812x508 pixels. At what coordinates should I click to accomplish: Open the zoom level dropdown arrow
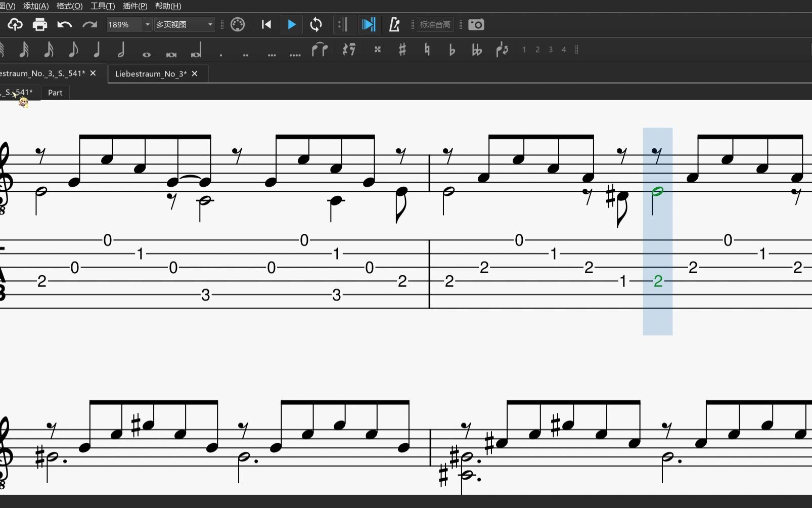147,24
